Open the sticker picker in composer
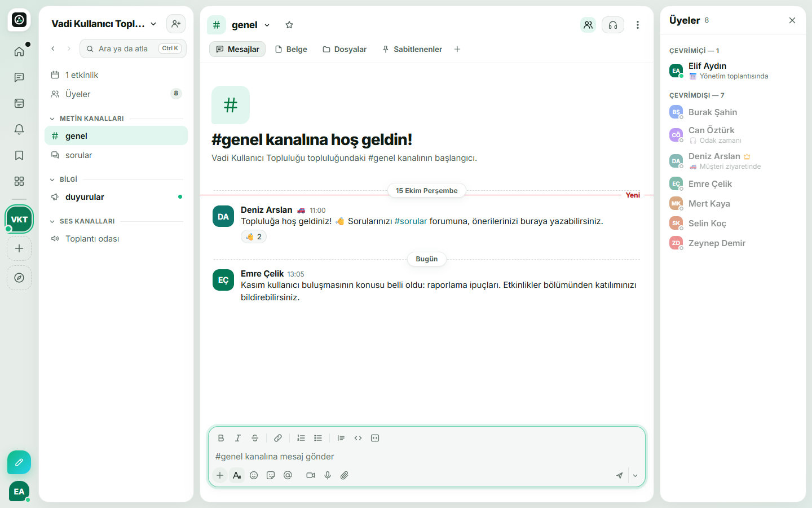This screenshot has height=508, width=812. [271, 475]
